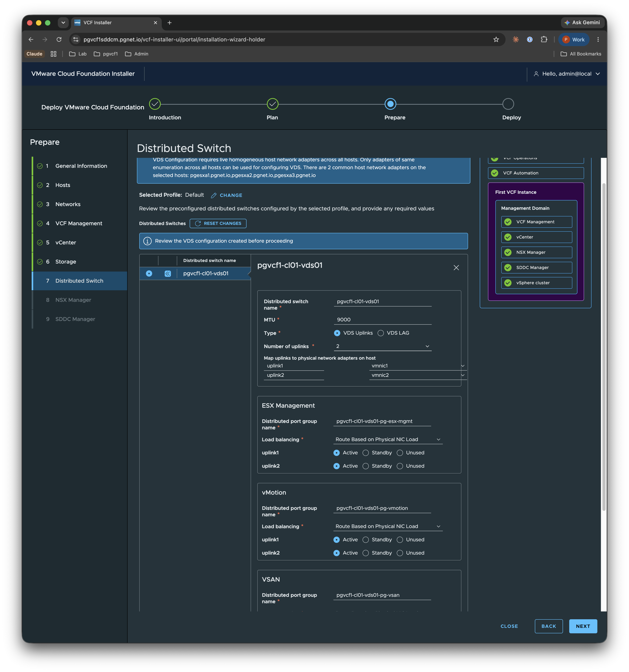Screen dimensions: 629x672
Task: Open the Number of uplinks dropdown
Action: tap(382, 346)
